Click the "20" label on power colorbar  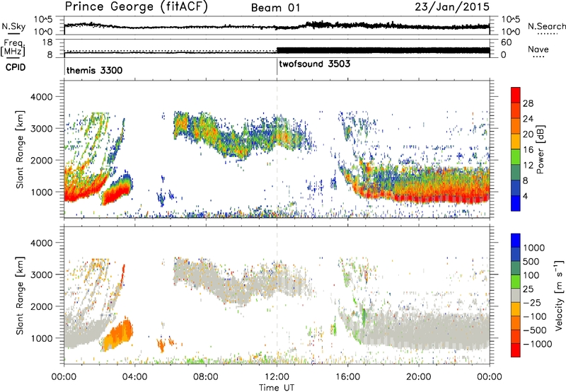528,134
